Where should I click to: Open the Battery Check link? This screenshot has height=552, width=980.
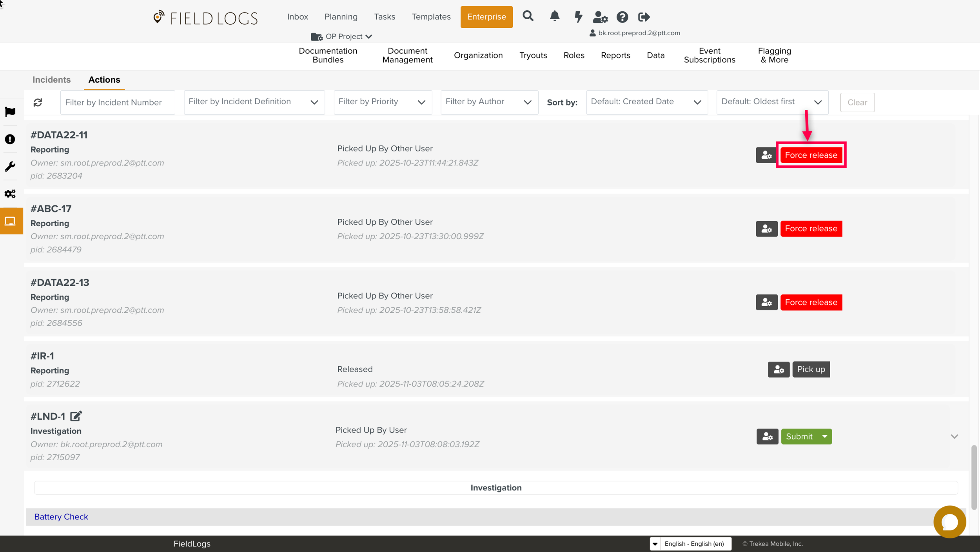point(61,517)
